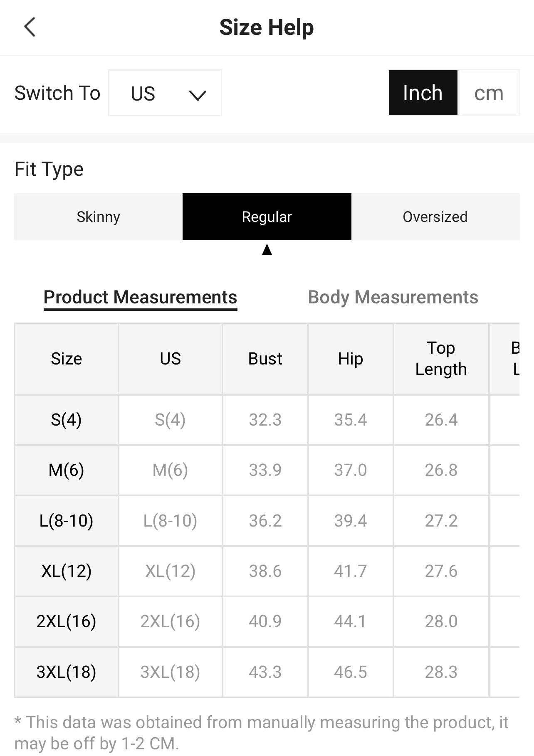Select the S(4) size row label
The height and width of the screenshot is (756, 534).
[x=67, y=420]
